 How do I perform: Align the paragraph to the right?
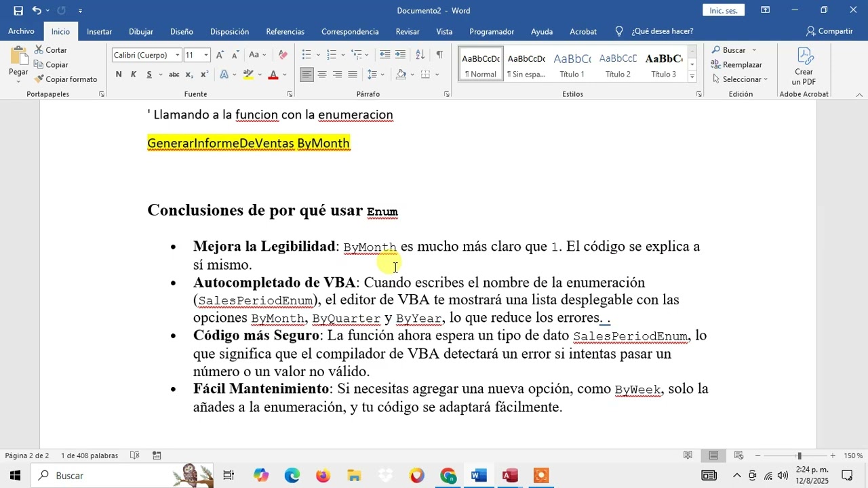tap(337, 75)
